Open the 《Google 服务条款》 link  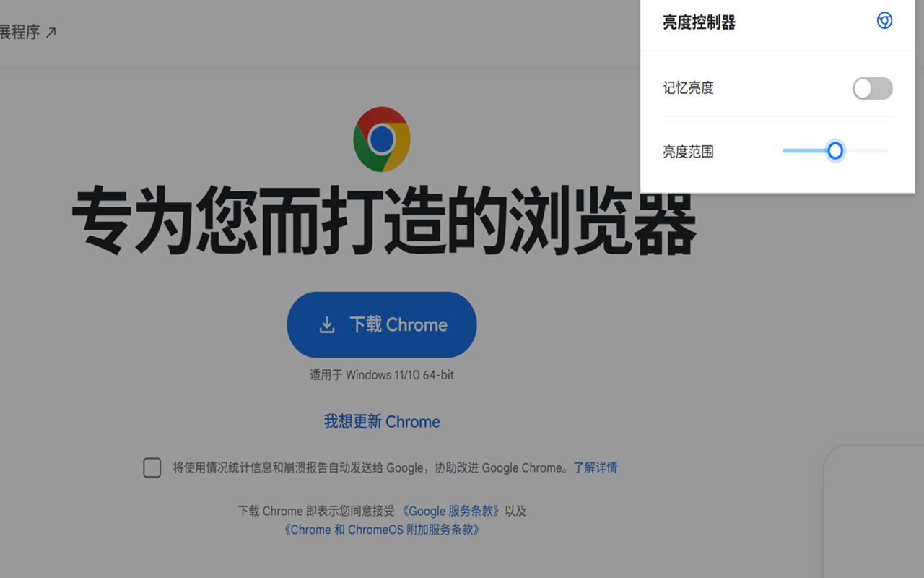coord(450,511)
